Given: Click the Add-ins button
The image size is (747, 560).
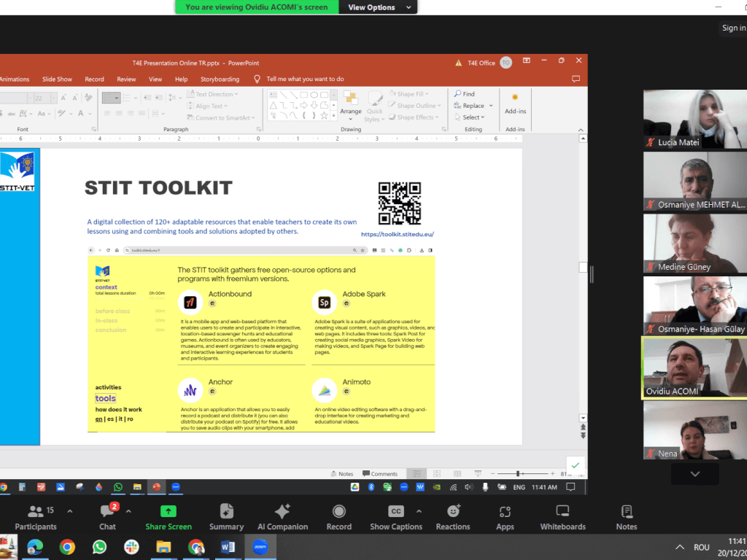Looking at the screenshot, I should (x=515, y=104).
